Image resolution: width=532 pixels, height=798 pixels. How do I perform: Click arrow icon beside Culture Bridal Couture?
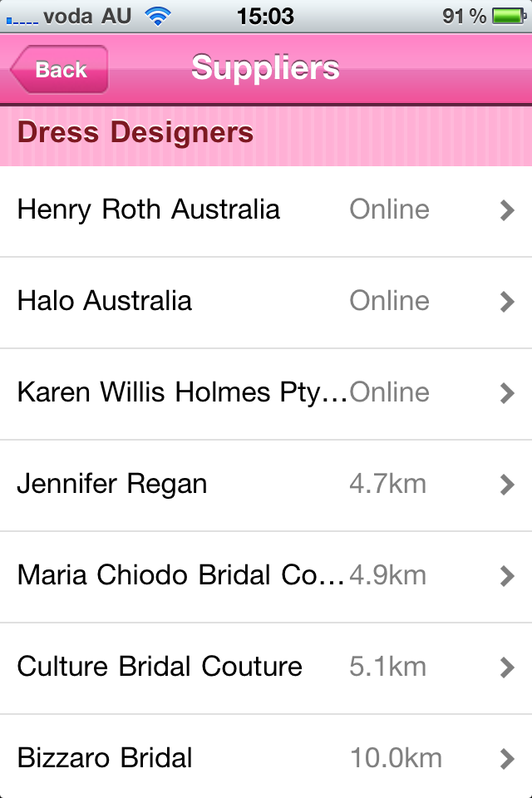point(507,668)
